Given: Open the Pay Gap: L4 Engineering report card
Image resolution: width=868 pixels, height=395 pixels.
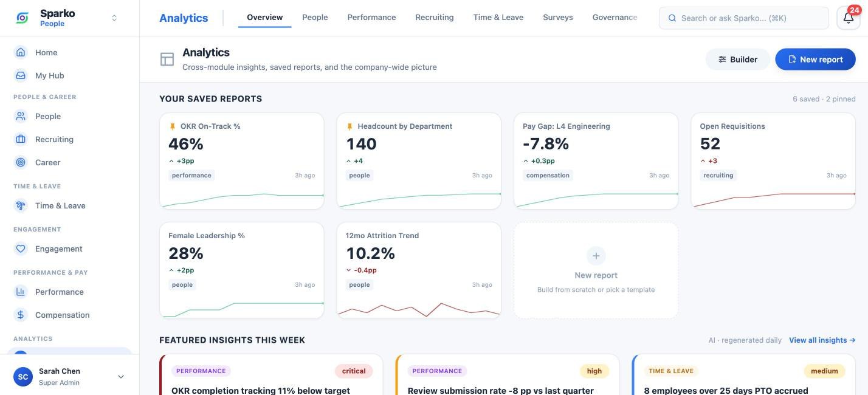Looking at the screenshot, I should click(x=596, y=161).
